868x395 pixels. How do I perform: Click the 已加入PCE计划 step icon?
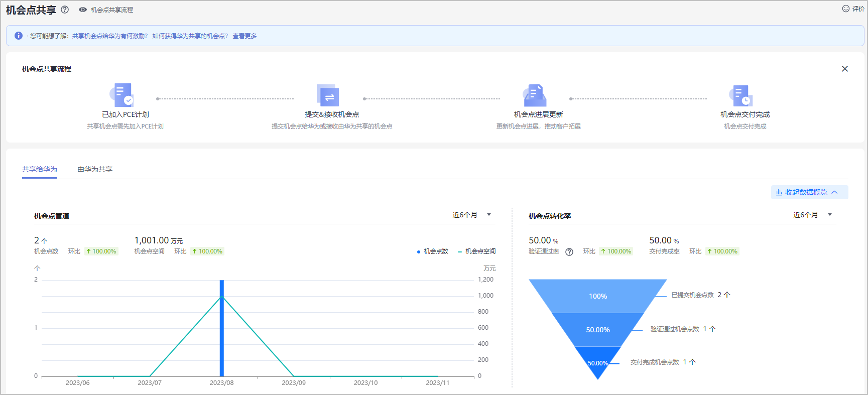click(x=122, y=95)
